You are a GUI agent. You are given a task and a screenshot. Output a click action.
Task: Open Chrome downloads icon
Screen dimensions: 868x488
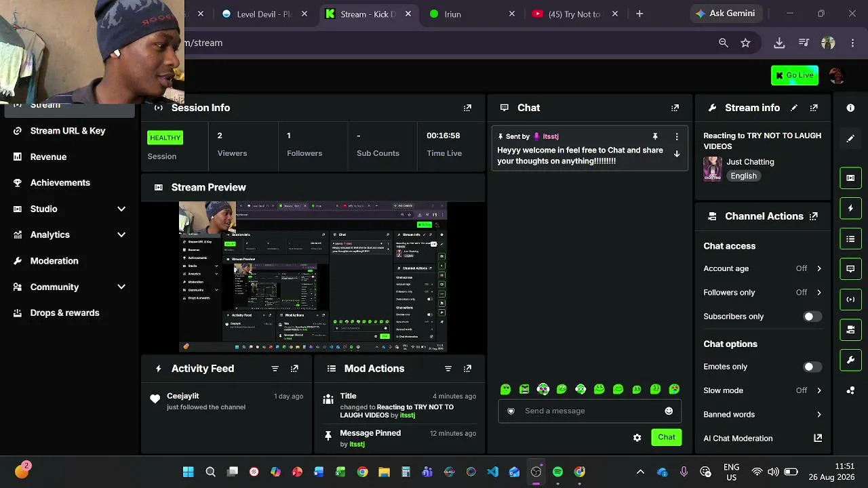[x=779, y=43]
